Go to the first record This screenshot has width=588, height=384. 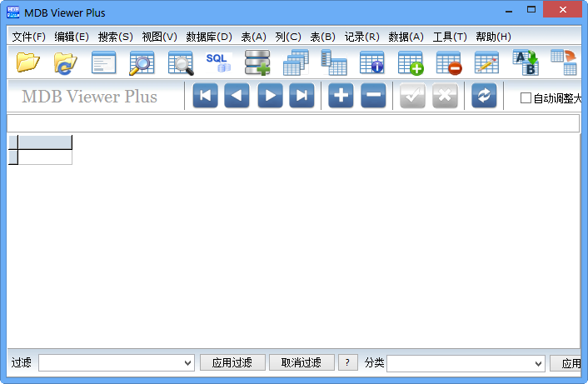[205, 96]
